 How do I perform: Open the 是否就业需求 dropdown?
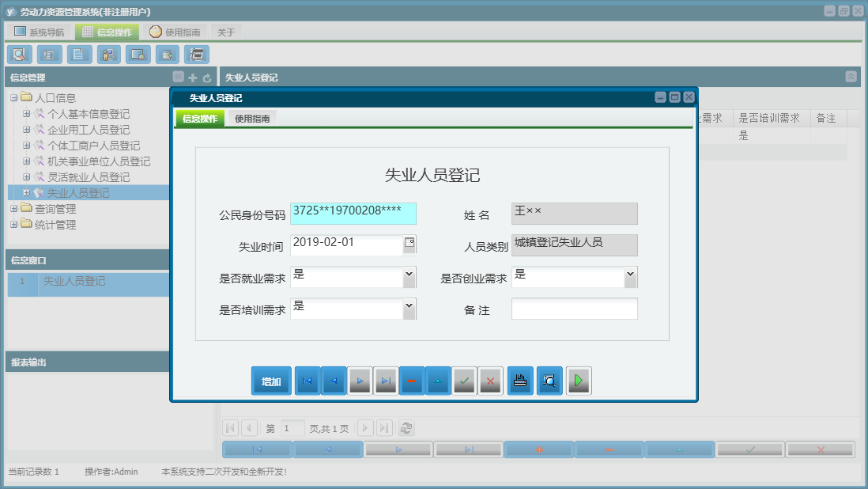(408, 276)
